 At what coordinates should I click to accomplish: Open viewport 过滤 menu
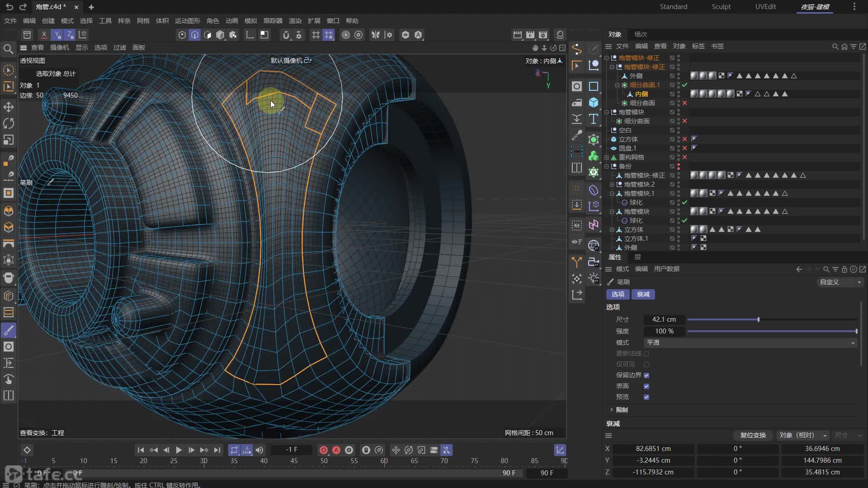(x=119, y=47)
